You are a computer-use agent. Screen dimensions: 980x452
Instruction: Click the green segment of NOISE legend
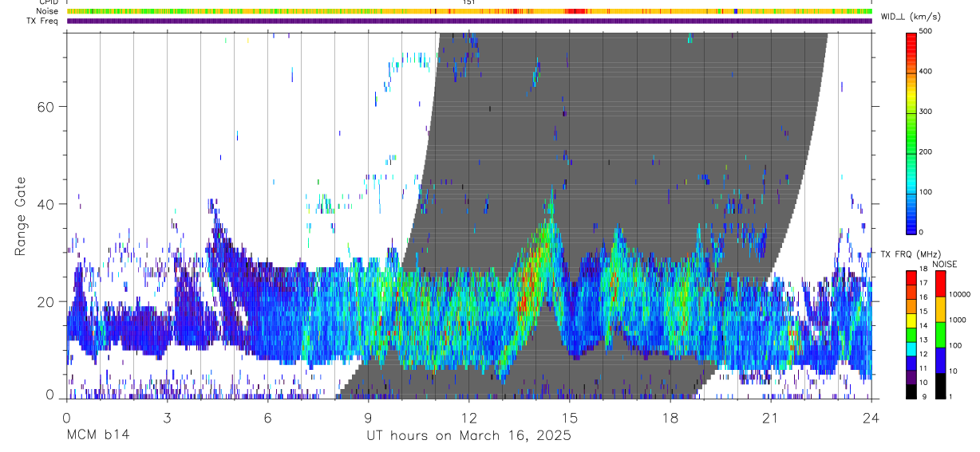coord(941,334)
